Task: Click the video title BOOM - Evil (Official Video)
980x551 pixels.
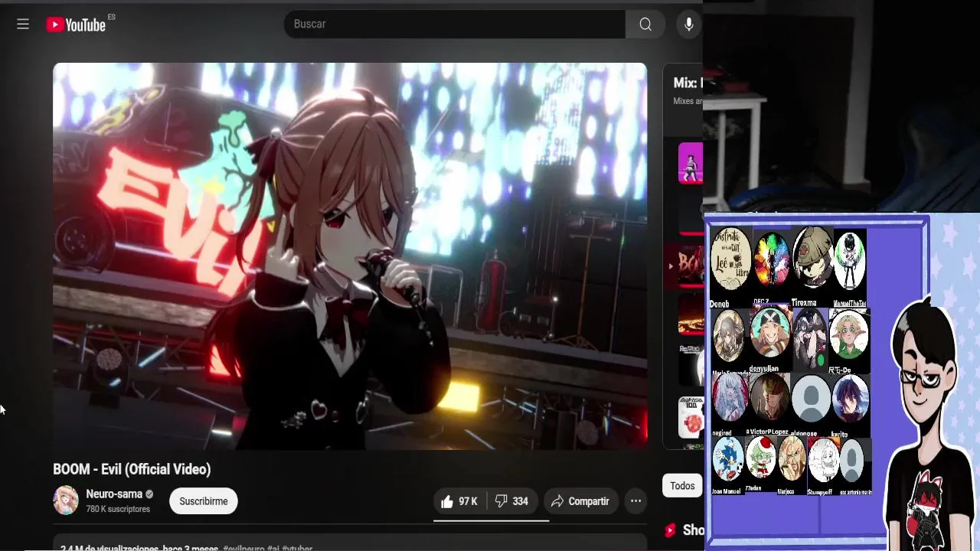Action: coord(132,469)
